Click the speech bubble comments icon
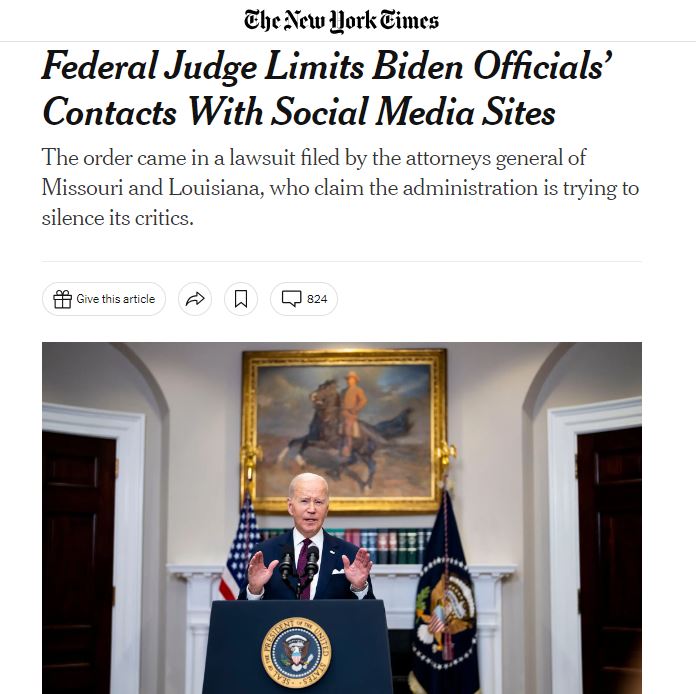This screenshot has width=696, height=694. click(291, 299)
